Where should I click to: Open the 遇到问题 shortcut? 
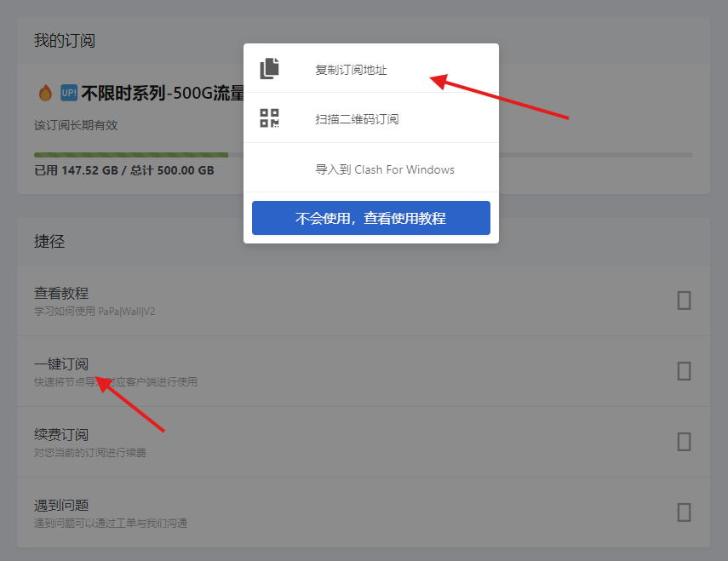click(61, 505)
